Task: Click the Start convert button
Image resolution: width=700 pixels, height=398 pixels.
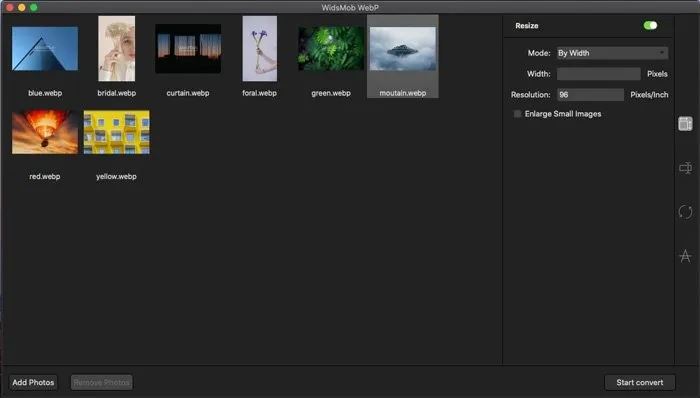Action: click(x=640, y=382)
